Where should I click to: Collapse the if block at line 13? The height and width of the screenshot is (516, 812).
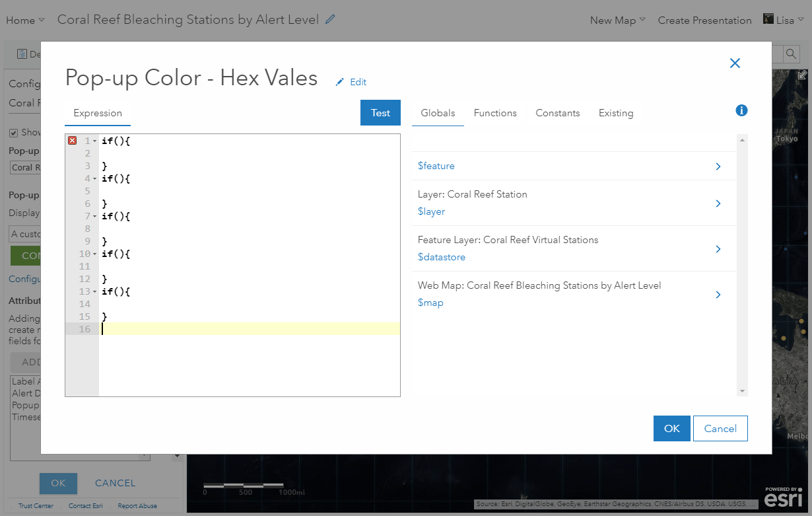(95, 292)
